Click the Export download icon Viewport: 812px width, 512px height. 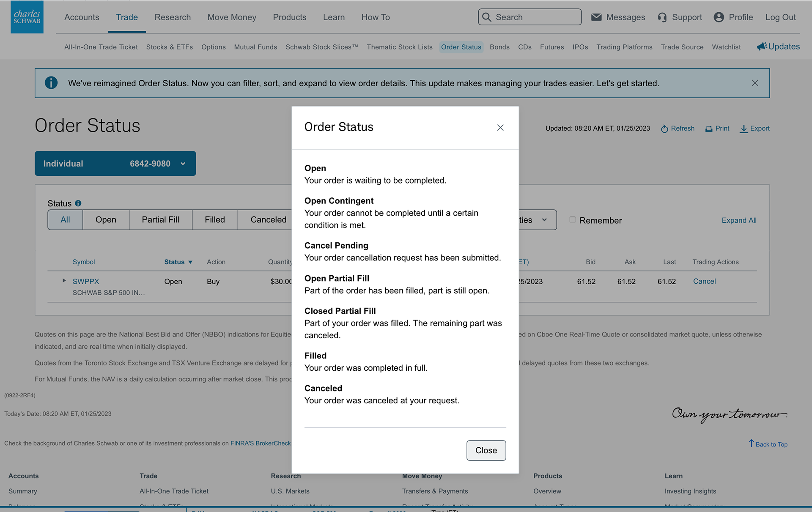click(x=743, y=129)
